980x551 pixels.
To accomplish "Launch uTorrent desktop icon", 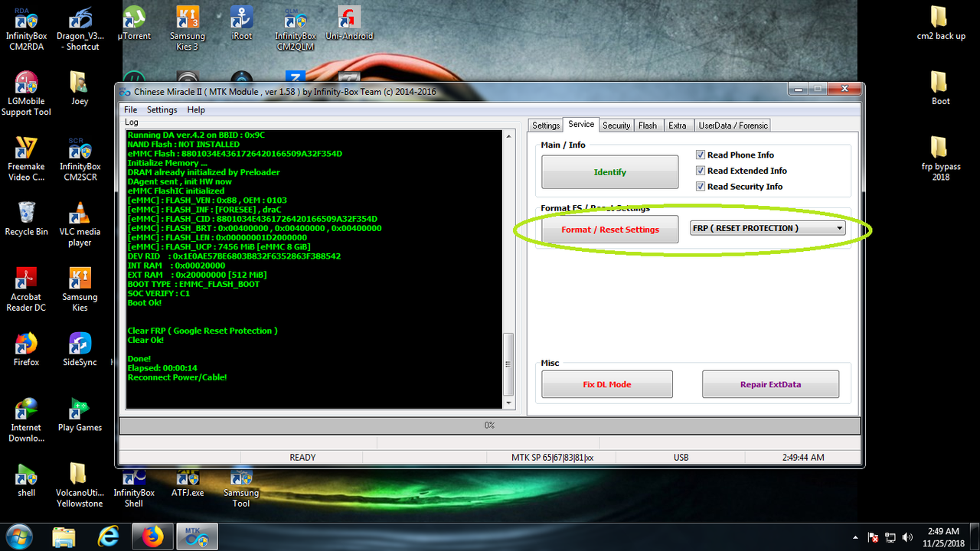I will pos(134,23).
